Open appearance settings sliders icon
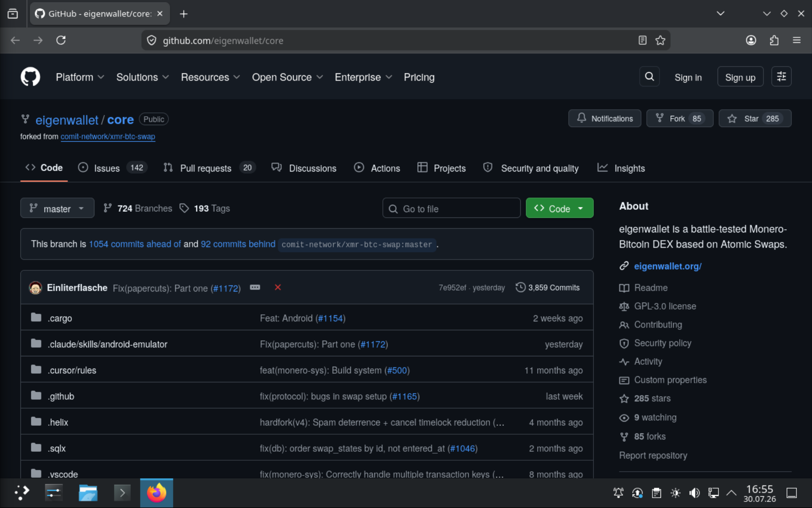Image resolution: width=812 pixels, height=508 pixels. (x=781, y=77)
